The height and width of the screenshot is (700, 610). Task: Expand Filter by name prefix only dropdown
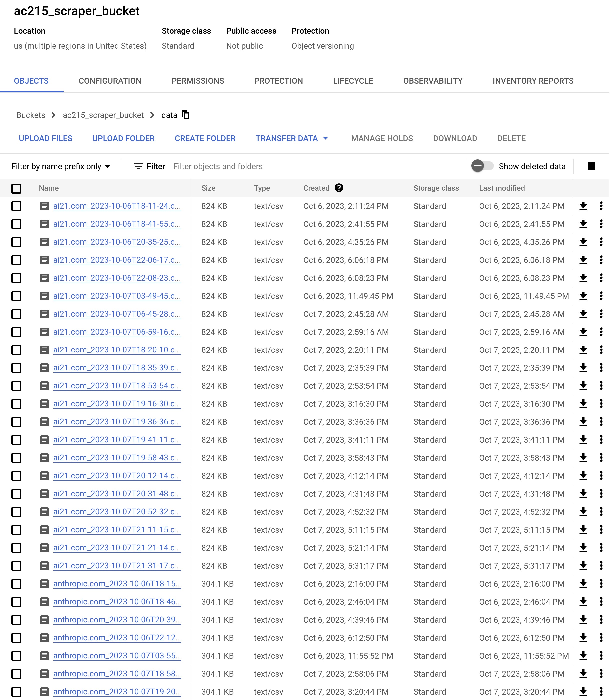pos(61,166)
